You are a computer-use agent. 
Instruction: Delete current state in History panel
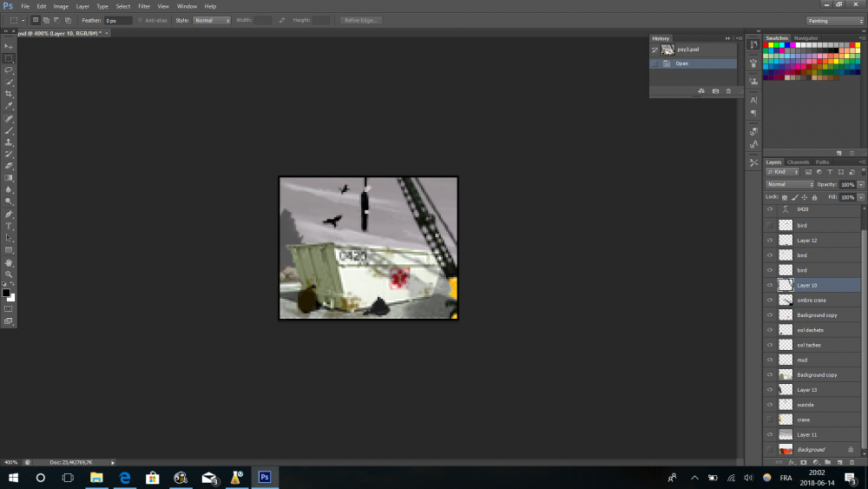tap(728, 91)
